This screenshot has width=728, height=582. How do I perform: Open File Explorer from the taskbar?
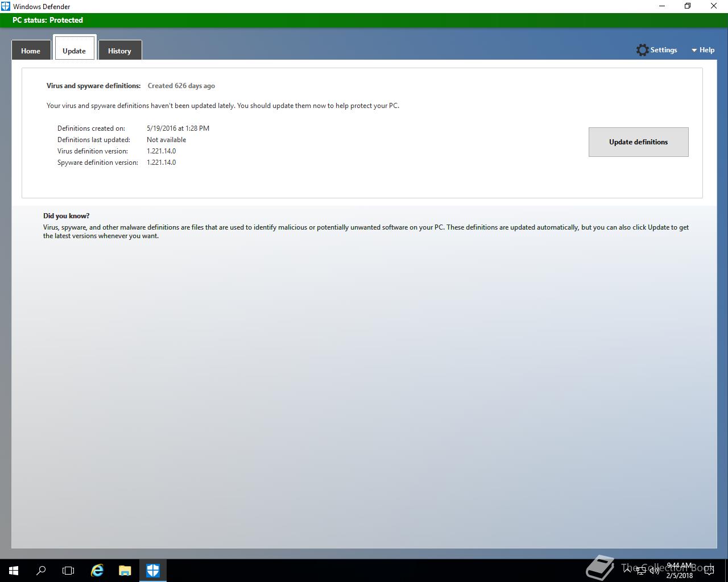125,571
